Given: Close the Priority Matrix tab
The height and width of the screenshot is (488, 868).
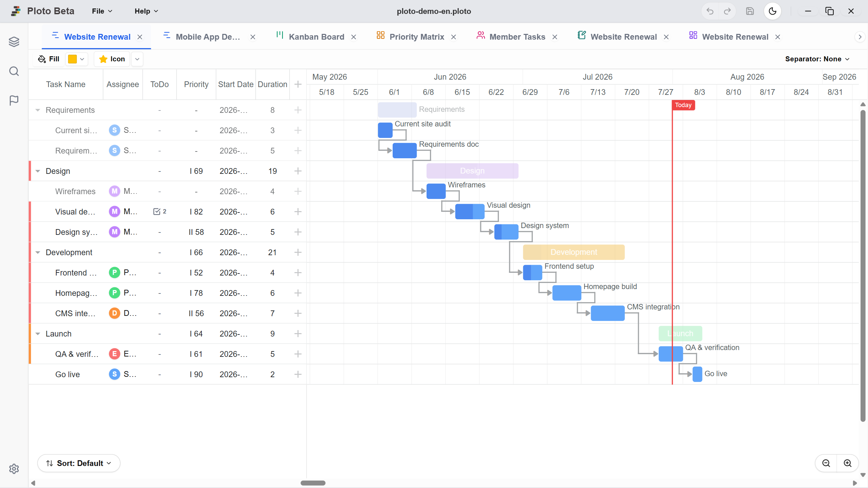Looking at the screenshot, I should tap(454, 37).
